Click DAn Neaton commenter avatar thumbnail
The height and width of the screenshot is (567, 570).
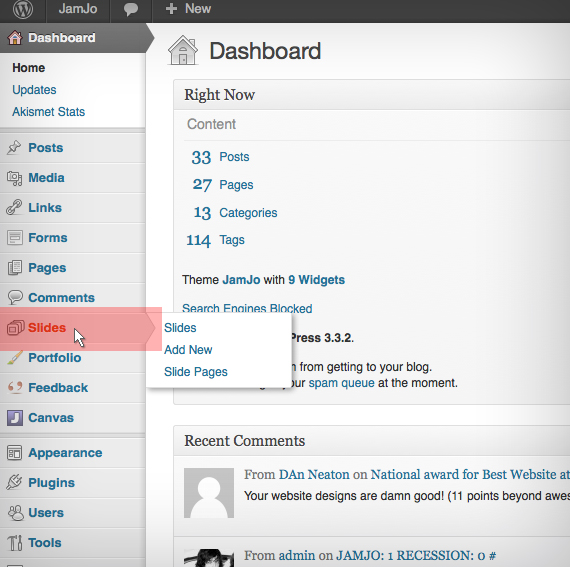click(x=209, y=493)
